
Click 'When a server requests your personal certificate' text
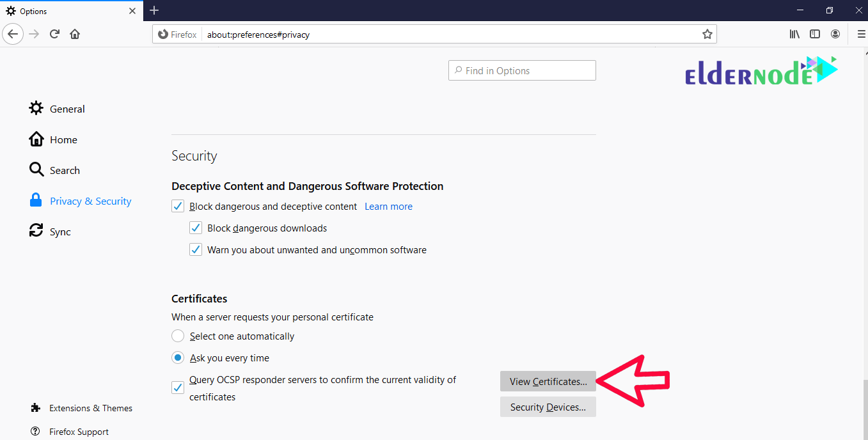coord(272,317)
